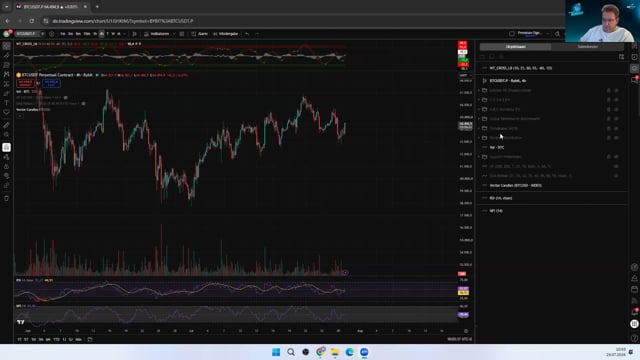Screen dimensions: 640x360
Task: Redo the last chart action
Action: [257, 33]
